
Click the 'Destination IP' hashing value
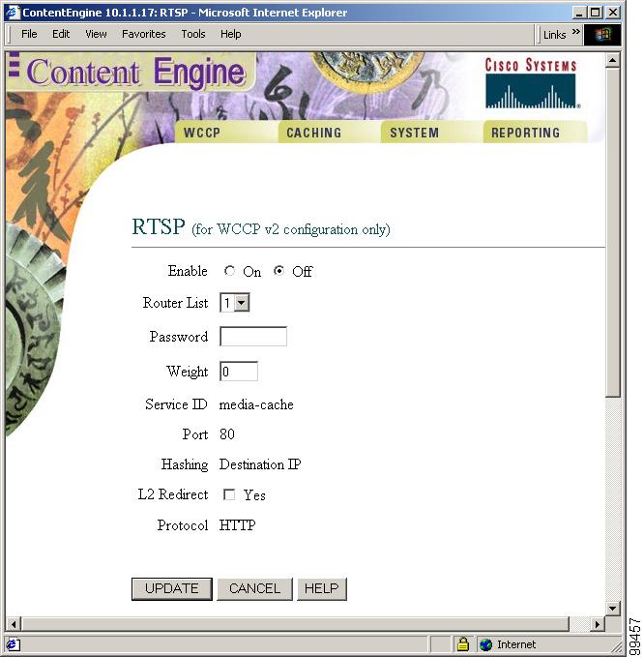pyautogui.click(x=260, y=464)
